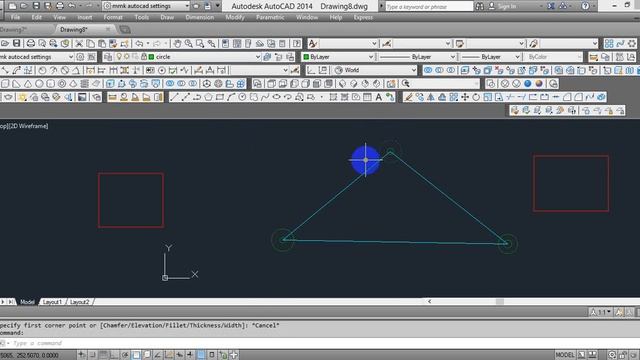Open the Modify menu
Screen dimensions: 640x360
[235, 18]
